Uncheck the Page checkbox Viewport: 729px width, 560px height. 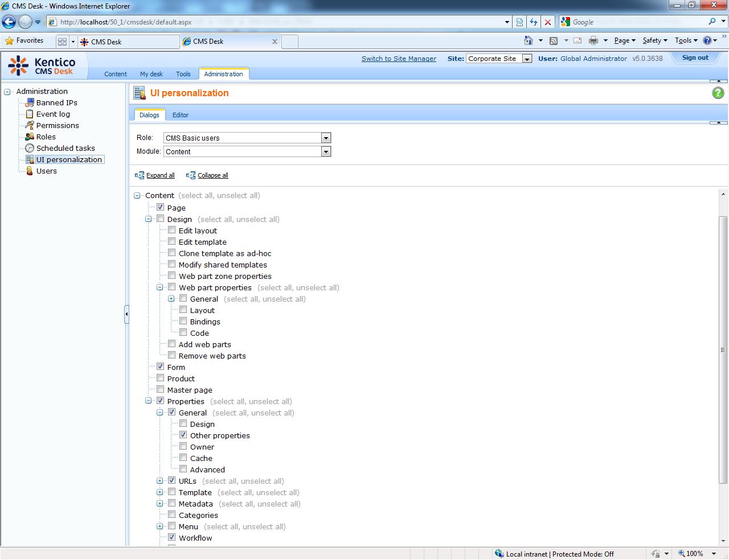[161, 207]
